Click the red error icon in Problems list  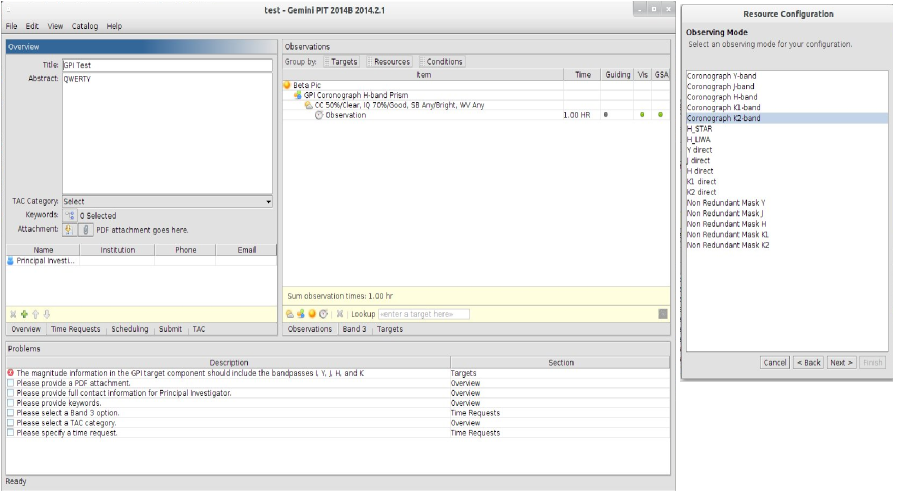pos(11,372)
